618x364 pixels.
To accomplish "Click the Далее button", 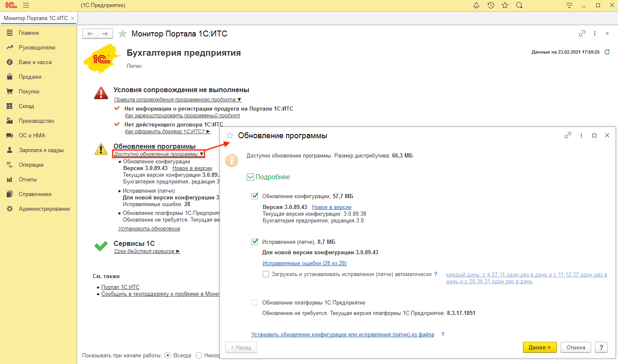I will tap(540, 347).
